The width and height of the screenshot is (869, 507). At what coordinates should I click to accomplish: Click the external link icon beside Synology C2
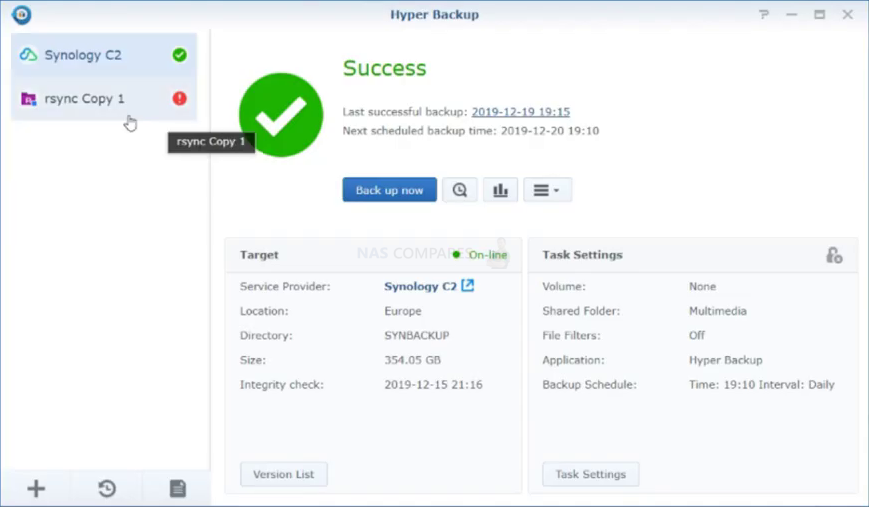coord(467,285)
